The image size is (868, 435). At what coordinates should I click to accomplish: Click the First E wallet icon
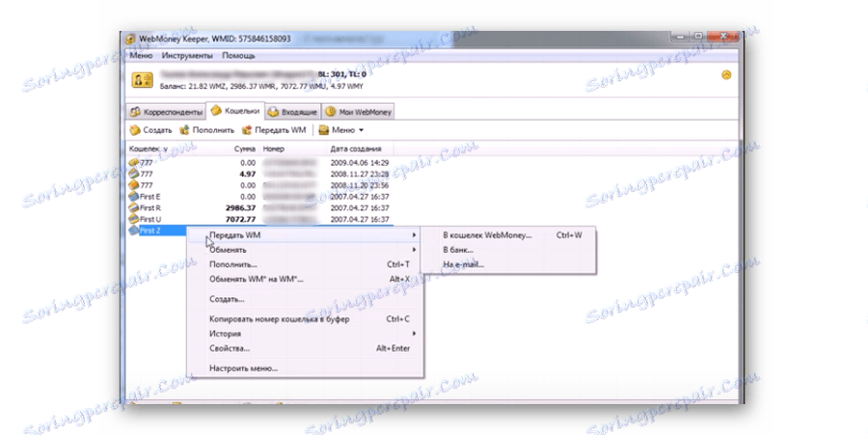point(133,197)
